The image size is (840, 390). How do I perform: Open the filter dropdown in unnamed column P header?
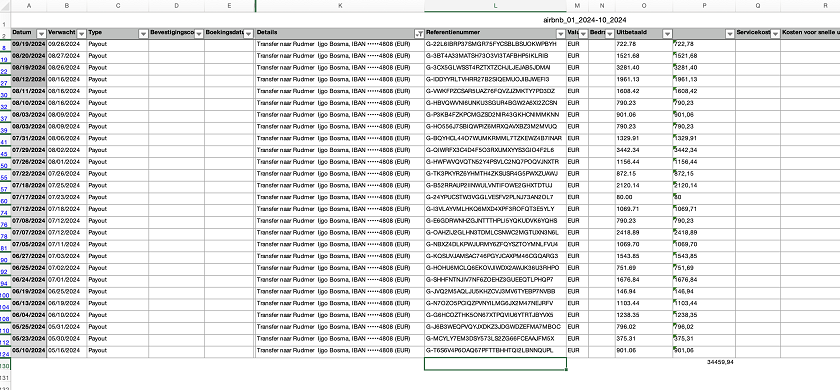coord(730,33)
